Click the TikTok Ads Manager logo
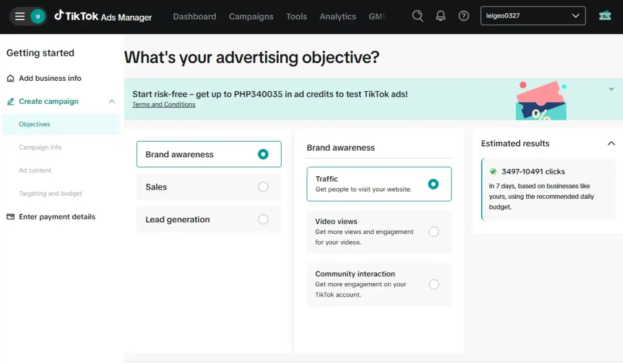Screen dimensions: 623x364 click(103, 17)
